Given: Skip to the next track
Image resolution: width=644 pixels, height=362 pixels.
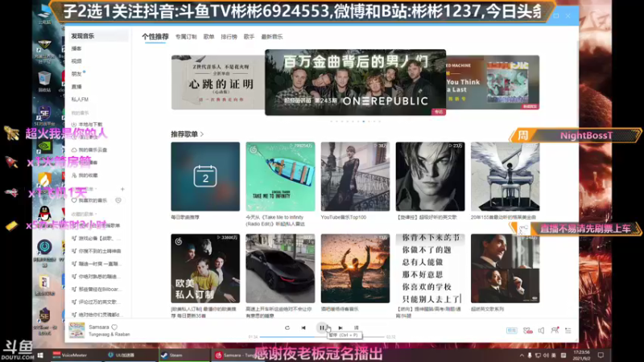Looking at the screenshot, I should pos(341,327).
